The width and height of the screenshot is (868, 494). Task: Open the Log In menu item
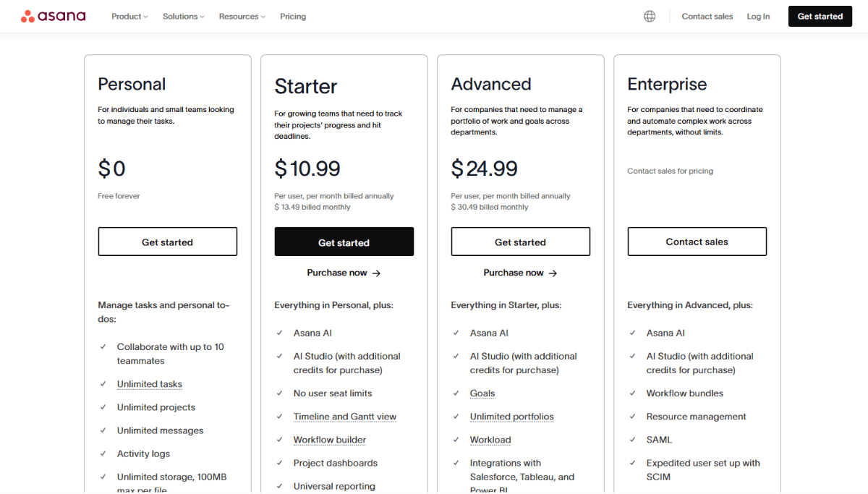pyautogui.click(x=758, y=16)
